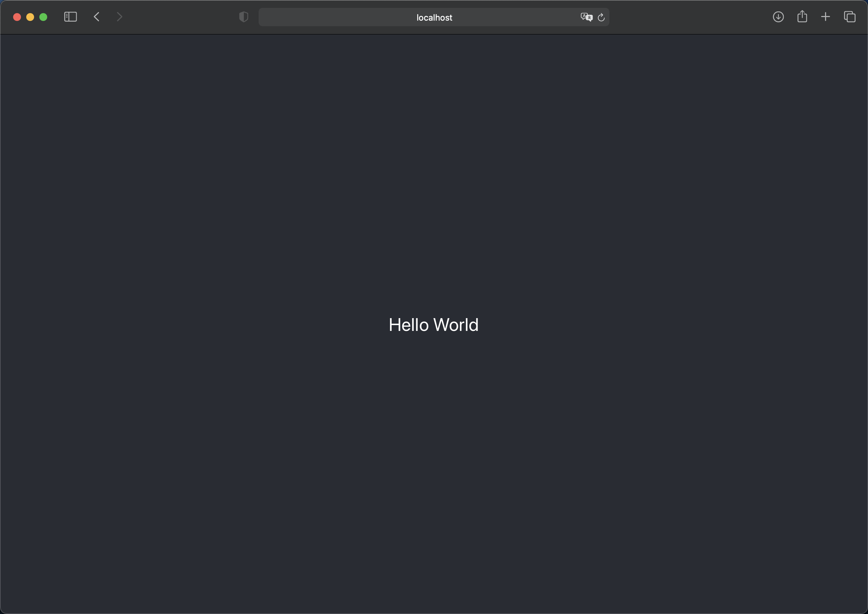Go back to the previous page
868x614 pixels.
click(97, 17)
